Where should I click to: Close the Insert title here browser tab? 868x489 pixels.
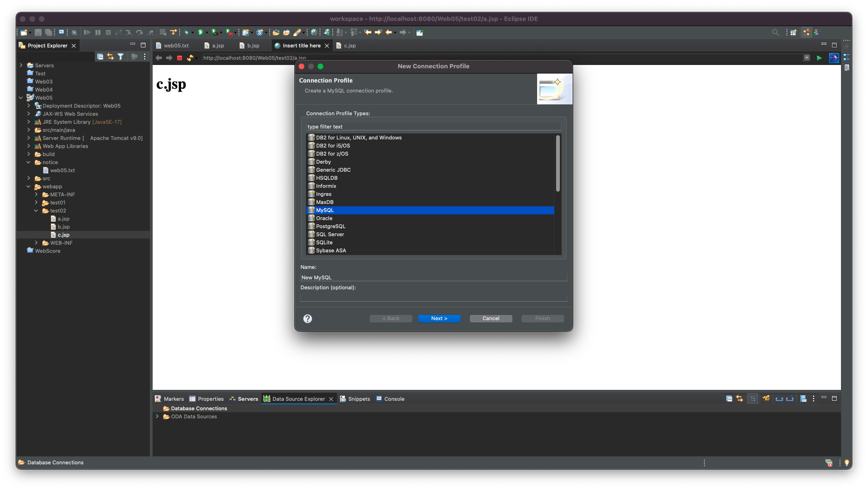click(x=327, y=46)
